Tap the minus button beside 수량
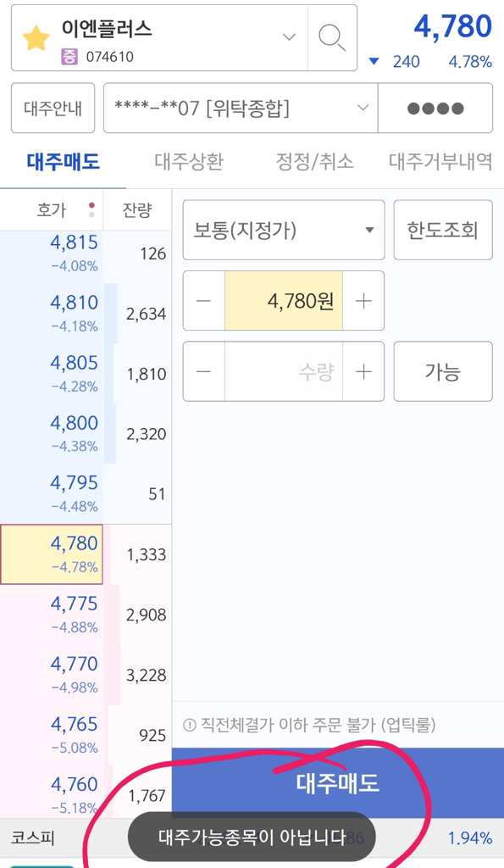Screen dimensions: 504x868 (203, 371)
